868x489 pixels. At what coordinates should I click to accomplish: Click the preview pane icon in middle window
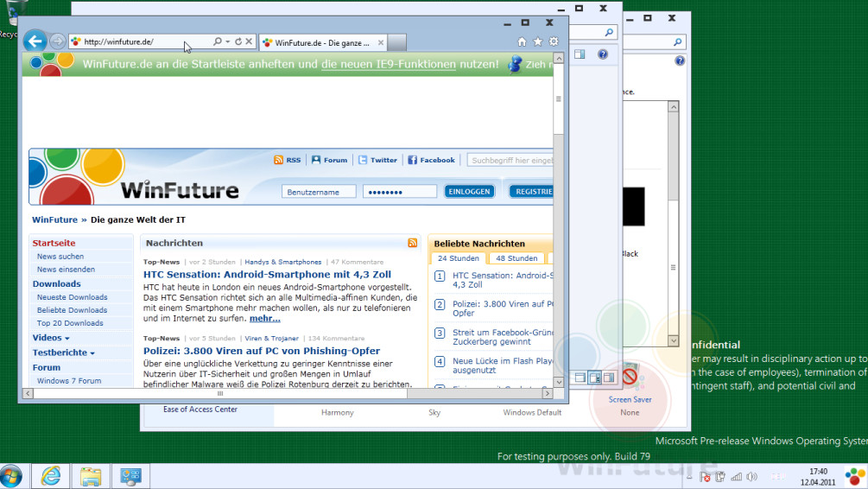(x=580, y=54)
